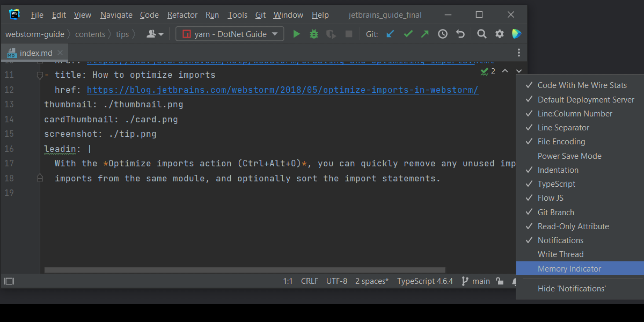Screen dimensions: 644x322
Task: Open Search Everywhere magnifier
Action: [x=482, y=34]
